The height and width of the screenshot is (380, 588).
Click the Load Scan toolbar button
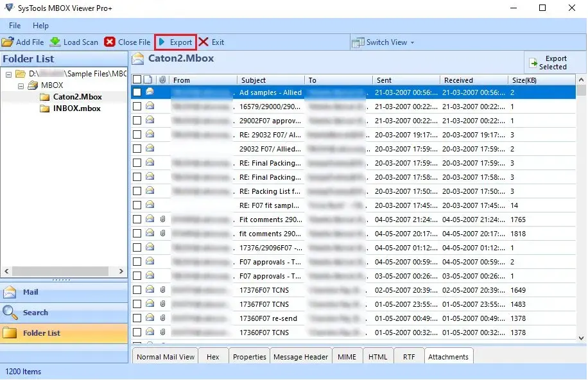tap(74, 42)
